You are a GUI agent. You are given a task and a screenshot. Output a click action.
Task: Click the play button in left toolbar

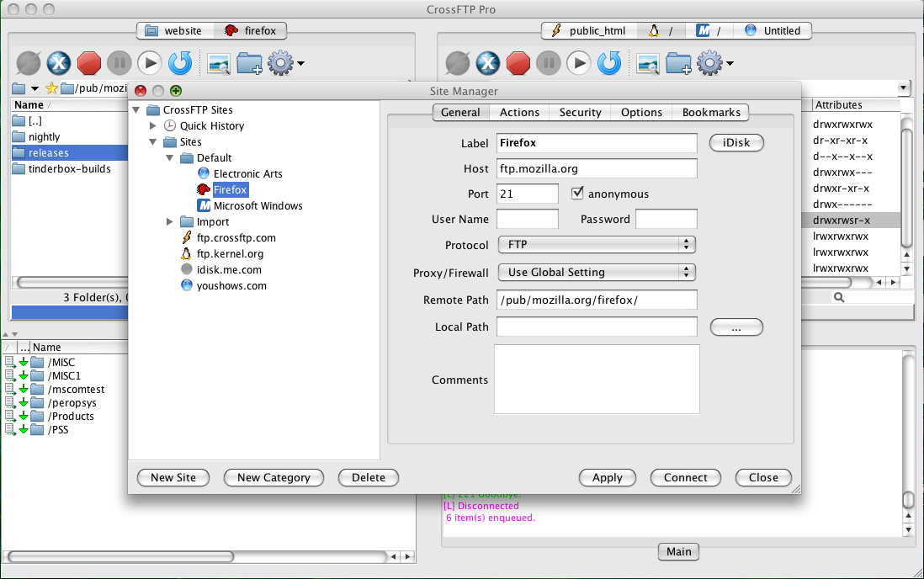tap(150, 62)
